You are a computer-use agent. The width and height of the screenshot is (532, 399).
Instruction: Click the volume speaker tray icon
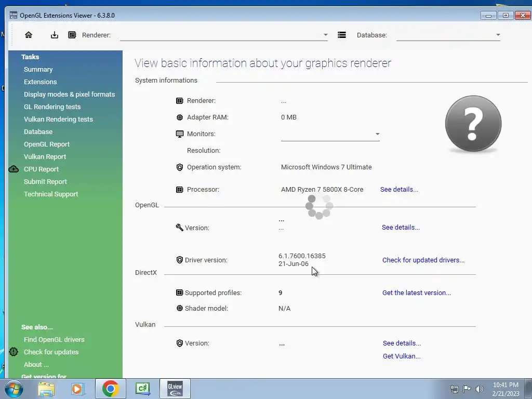[x=479, y=389]
